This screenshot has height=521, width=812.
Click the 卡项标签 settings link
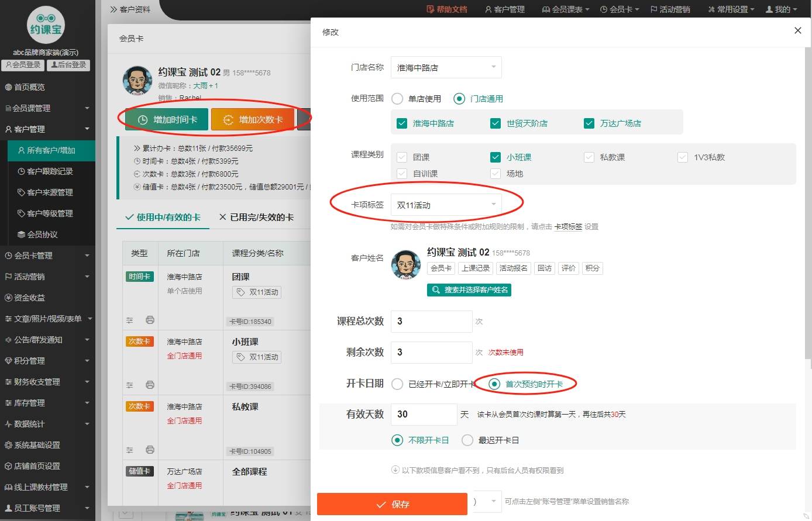click(x=568, y=227)
